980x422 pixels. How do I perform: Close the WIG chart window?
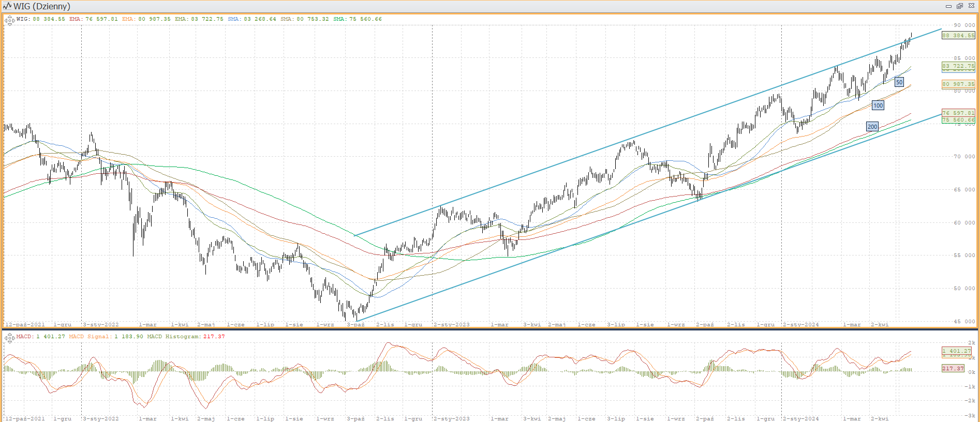971,6
